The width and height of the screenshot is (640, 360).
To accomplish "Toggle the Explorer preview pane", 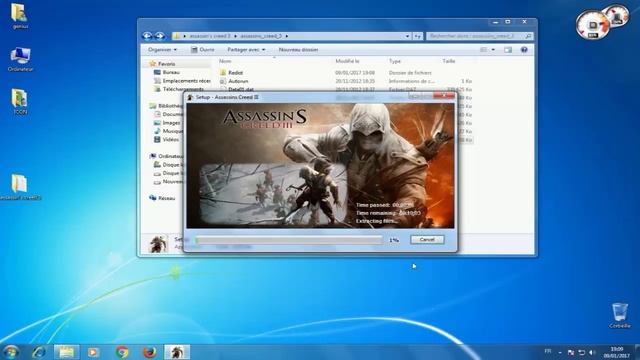I will (508, 50).
